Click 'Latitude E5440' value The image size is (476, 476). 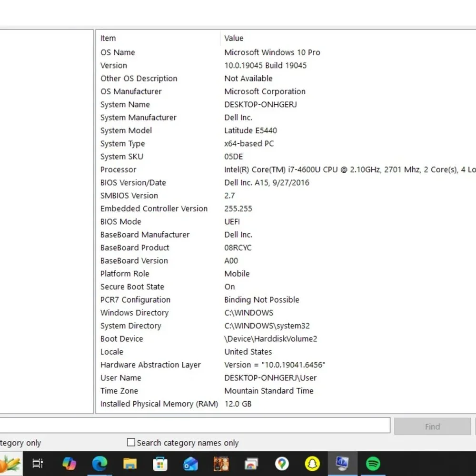(251, 131)
